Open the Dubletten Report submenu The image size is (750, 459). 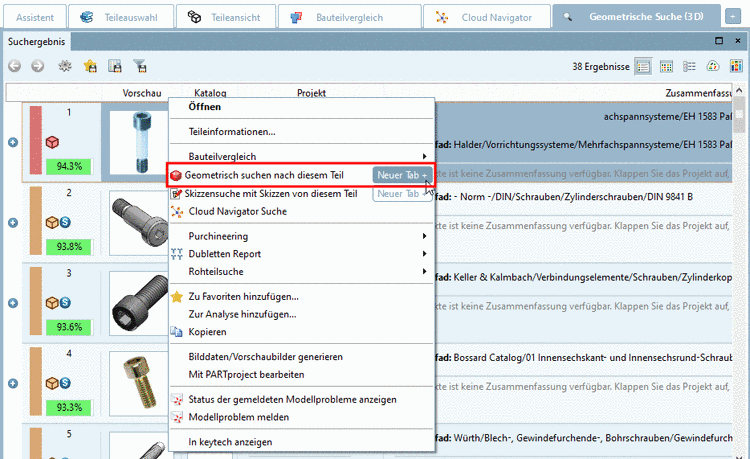point(302,253)
